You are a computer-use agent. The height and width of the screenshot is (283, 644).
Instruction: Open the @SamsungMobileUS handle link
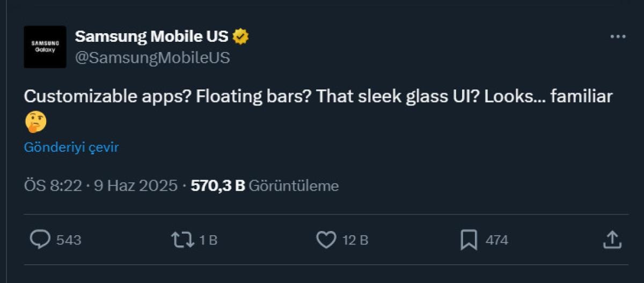[x=152, y=58]
